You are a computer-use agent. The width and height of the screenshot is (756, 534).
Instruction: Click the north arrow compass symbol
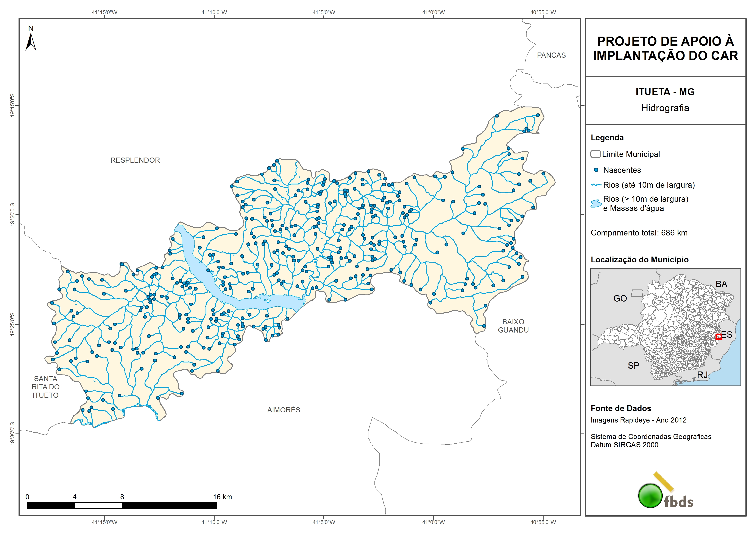31,42
